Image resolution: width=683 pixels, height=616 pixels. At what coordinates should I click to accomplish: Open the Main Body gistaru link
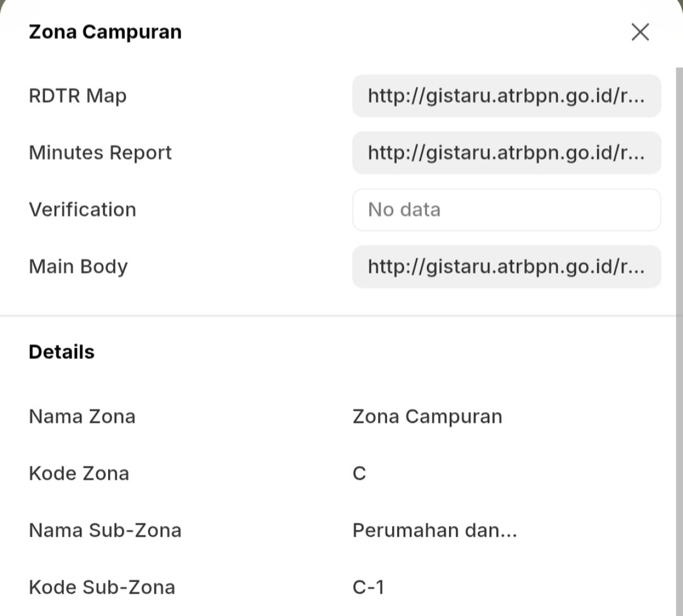(507, 266)
